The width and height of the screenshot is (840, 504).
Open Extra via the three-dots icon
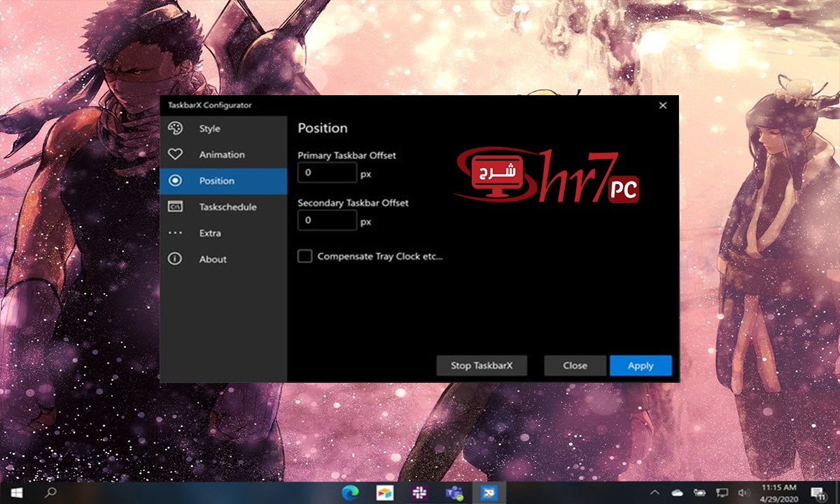point(175,233)
